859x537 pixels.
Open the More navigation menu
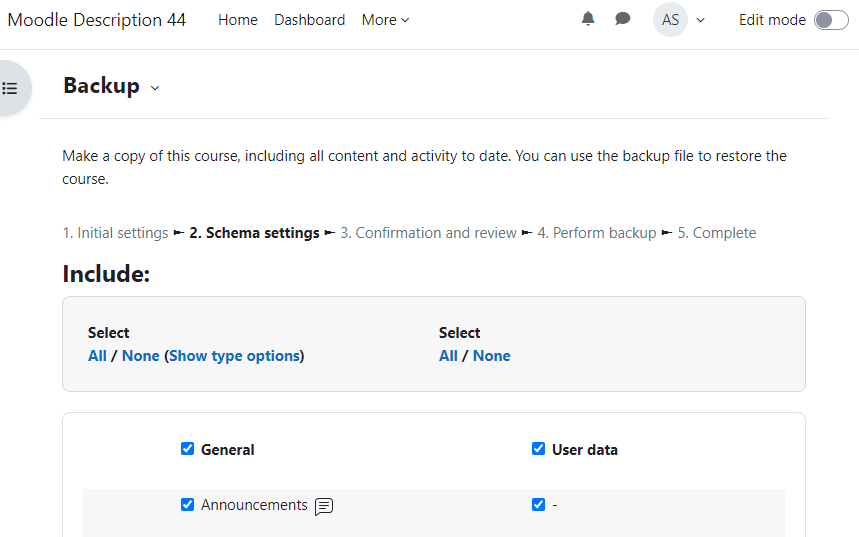(385, 20)
